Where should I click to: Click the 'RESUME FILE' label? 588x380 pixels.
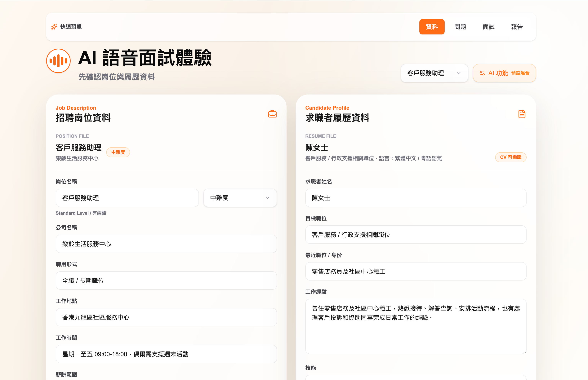tap(320, 136)
